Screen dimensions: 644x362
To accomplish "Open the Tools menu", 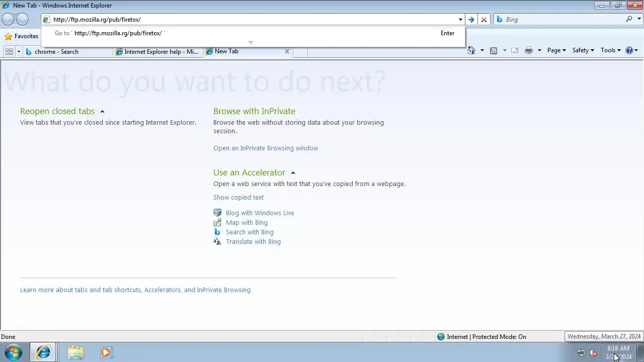I will [x=611, y=50].
